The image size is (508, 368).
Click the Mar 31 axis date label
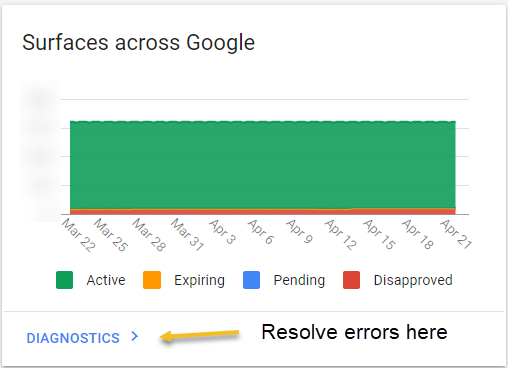187,235
